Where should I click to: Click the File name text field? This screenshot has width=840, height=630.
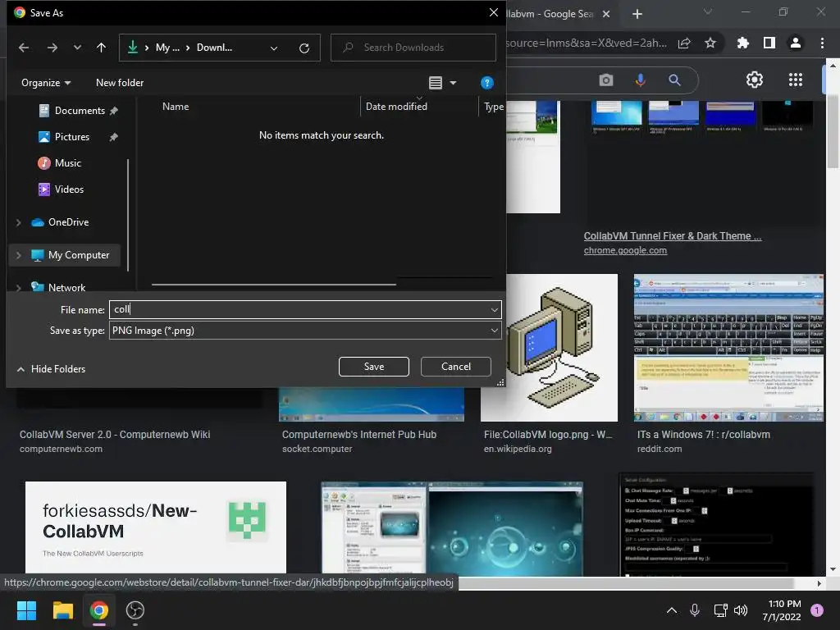pos(299,309)
